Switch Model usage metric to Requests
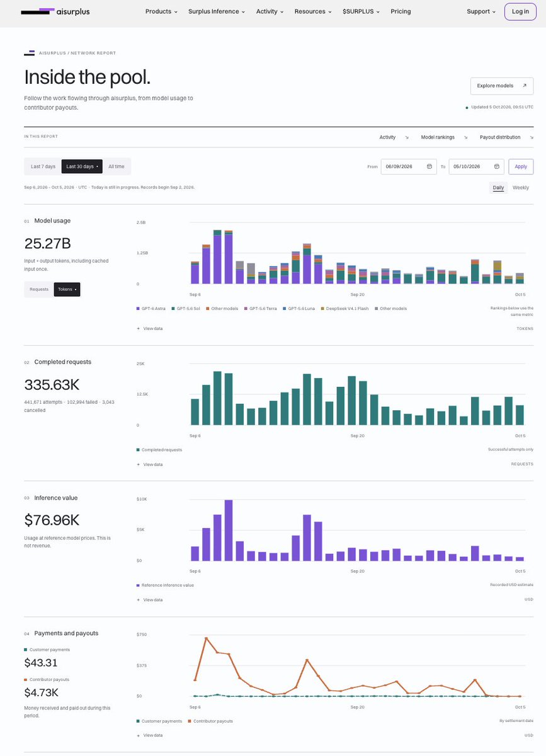The image size is (546, 756). pyautogui.click(x=39, y=289)
